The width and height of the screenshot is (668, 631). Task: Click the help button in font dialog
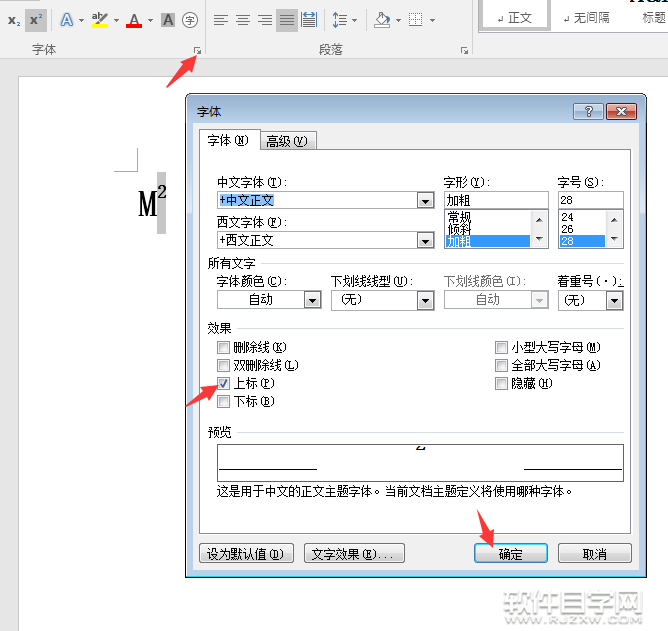pos(588,112)
